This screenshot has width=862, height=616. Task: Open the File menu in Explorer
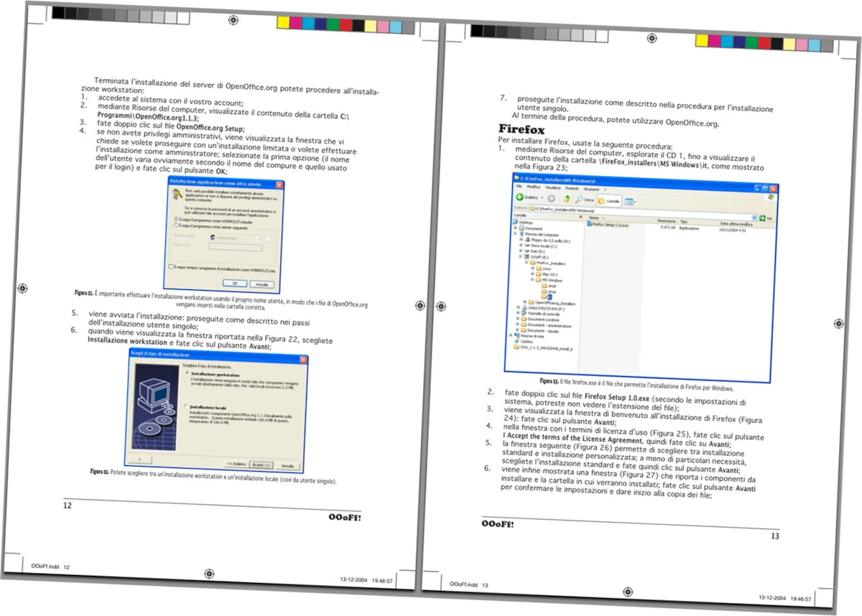pos(519,186)
